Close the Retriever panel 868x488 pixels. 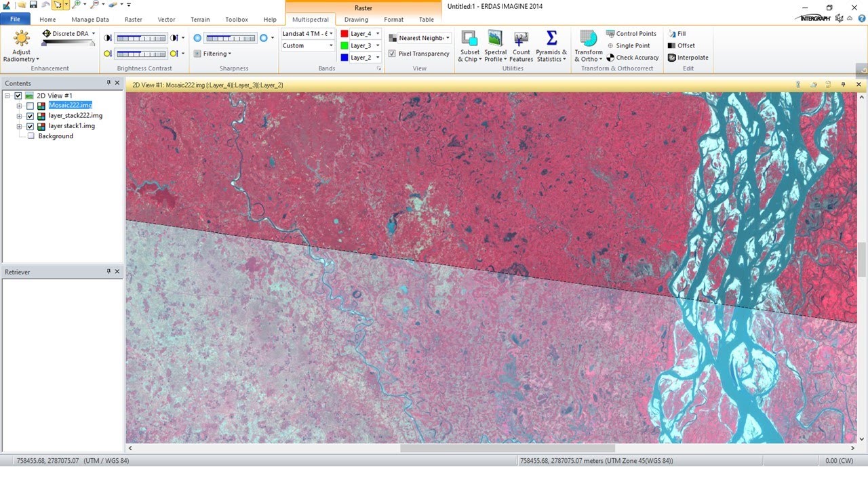[117, 271]
